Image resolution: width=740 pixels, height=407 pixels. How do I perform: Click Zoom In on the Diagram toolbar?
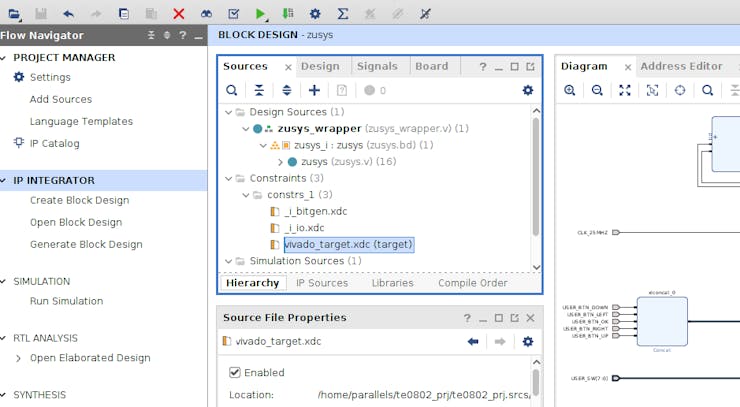570,90
